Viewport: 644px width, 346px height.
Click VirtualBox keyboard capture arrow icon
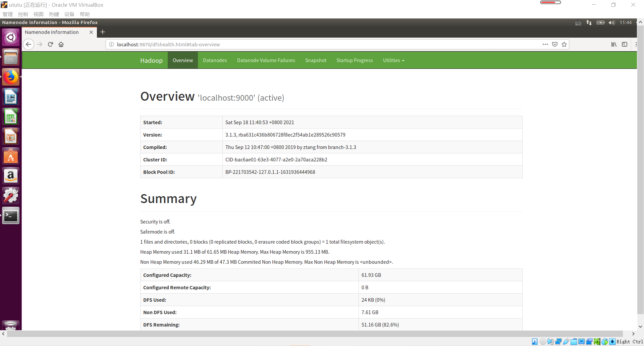(612, 342)
